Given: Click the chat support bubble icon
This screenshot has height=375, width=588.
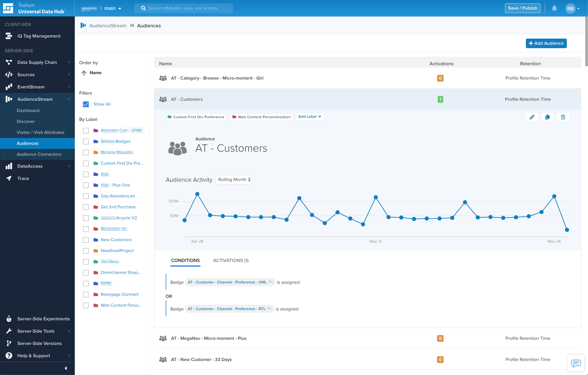Looking at the screenshot, I should tap(576, 363).
